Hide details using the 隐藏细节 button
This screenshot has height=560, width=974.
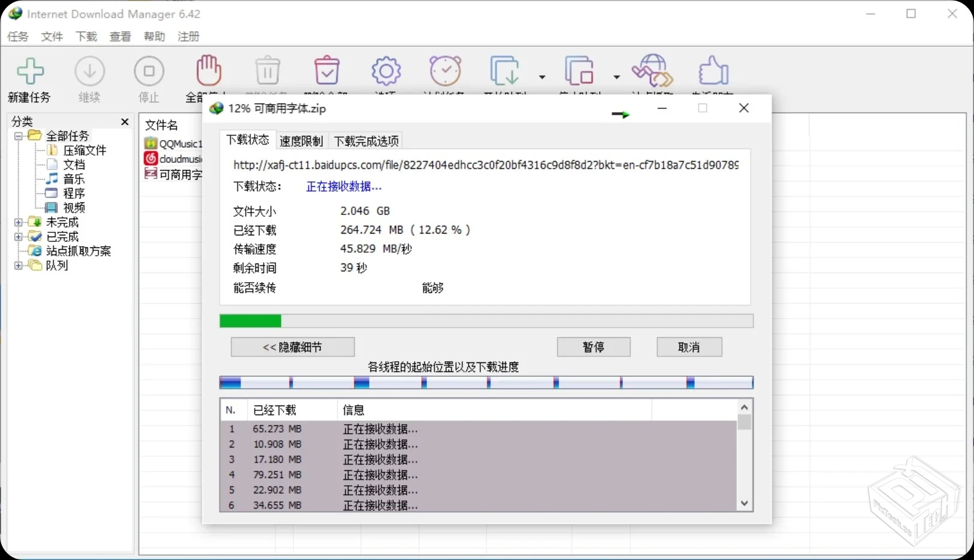click(x=292, y=347)
